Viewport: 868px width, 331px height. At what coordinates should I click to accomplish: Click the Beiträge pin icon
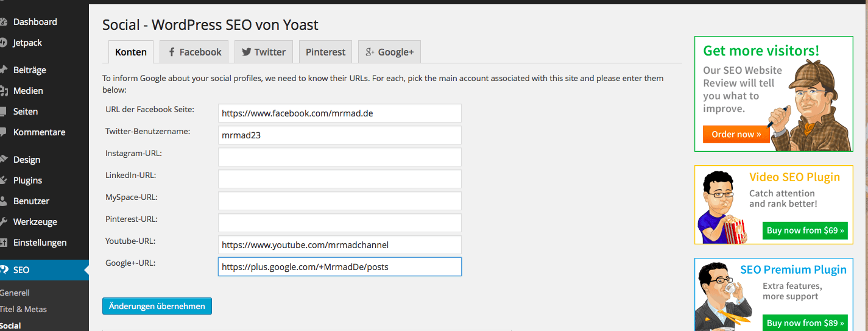pyautogui.click(x=3, y=70)
